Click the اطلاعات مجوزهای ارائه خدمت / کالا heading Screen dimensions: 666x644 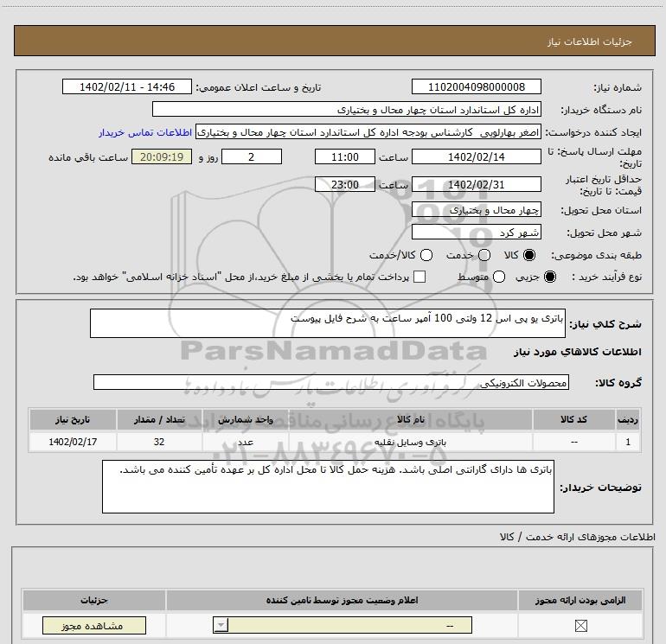tap(577, 537)
